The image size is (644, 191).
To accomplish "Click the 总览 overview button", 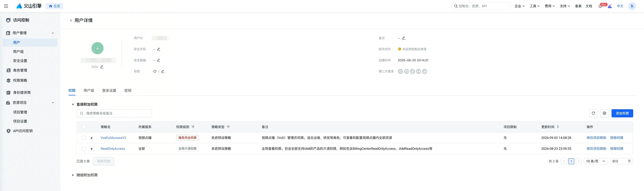I will pos(54,6).
